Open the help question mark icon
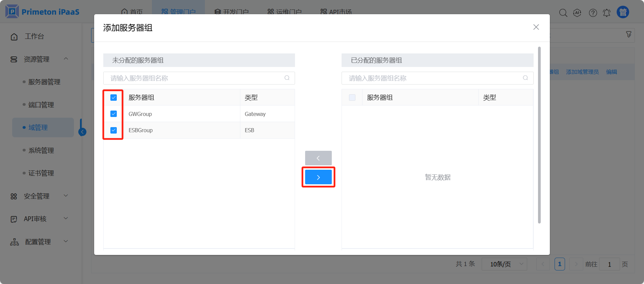The height and width of the screenshot is (284, 644). (x=593, y=13)
